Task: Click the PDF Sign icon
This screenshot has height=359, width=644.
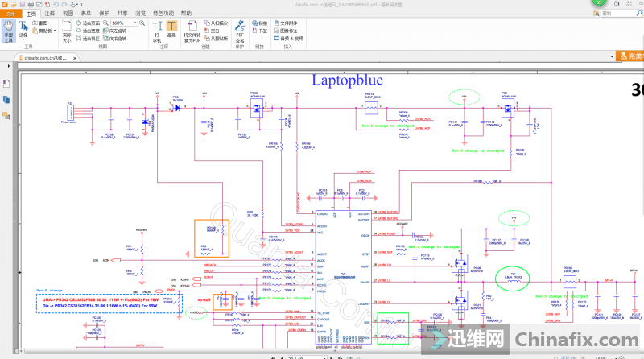Action: tap(240, 31)
